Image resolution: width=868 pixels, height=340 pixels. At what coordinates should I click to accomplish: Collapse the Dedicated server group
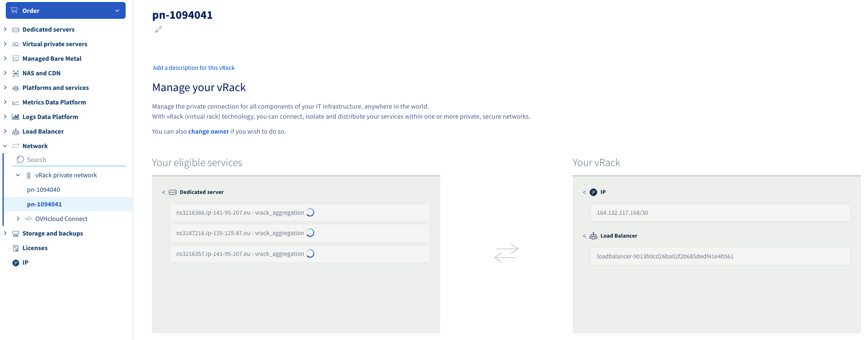pos(164,192)
